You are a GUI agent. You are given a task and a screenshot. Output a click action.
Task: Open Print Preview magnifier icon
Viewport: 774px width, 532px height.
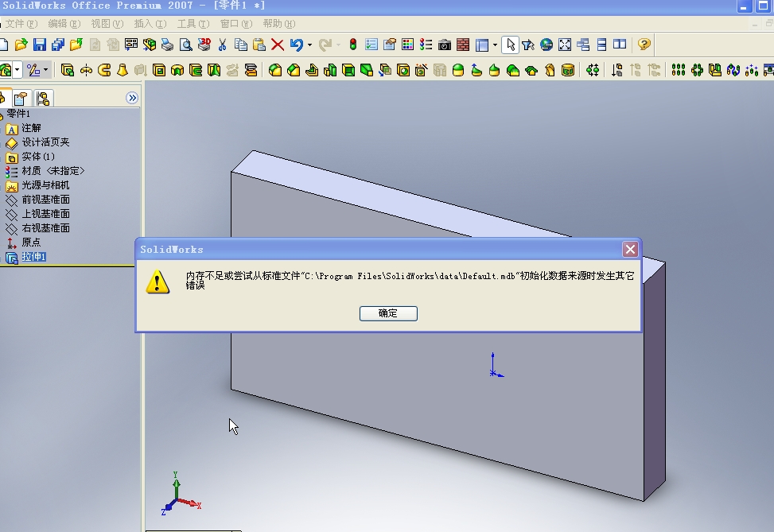pos(186,45)
